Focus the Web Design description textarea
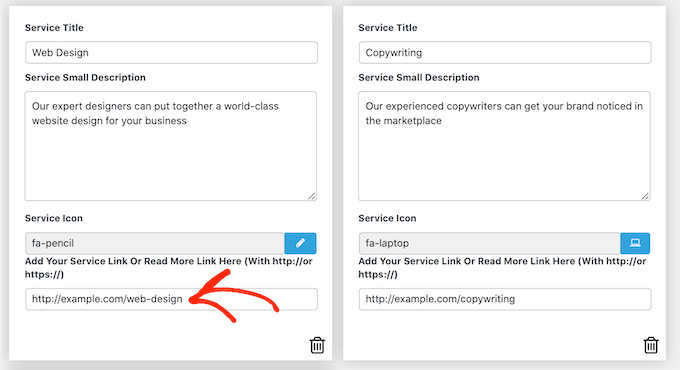The height and width of the screenshot is (370, 680). tap(170, 146)
